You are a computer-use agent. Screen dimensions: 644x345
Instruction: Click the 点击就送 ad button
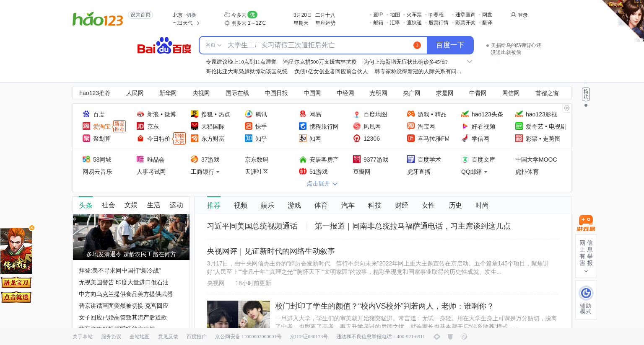click(x=16, y=297)
